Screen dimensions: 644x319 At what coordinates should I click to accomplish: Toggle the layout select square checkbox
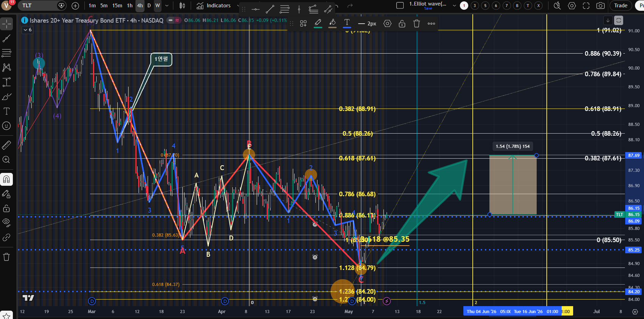(x=400, y=6)
